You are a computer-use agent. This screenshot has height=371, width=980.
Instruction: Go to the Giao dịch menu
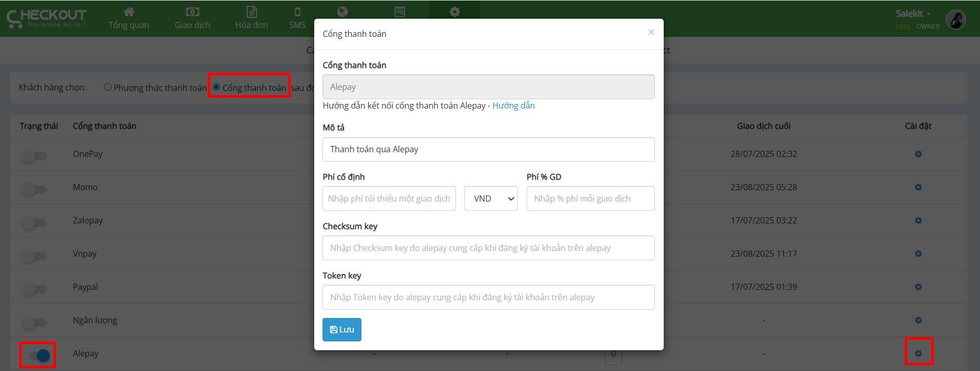pyautogui.click(x=192, y=25)
